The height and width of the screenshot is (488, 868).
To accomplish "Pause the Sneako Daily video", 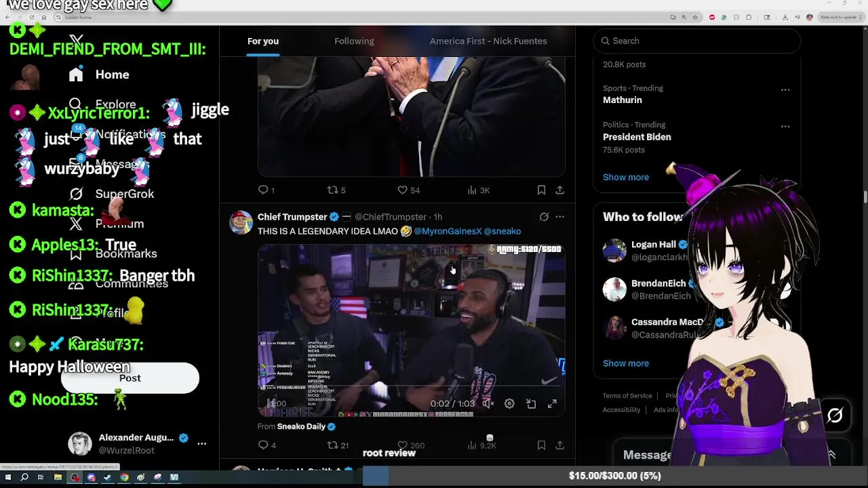I will [x=271, y=403].
